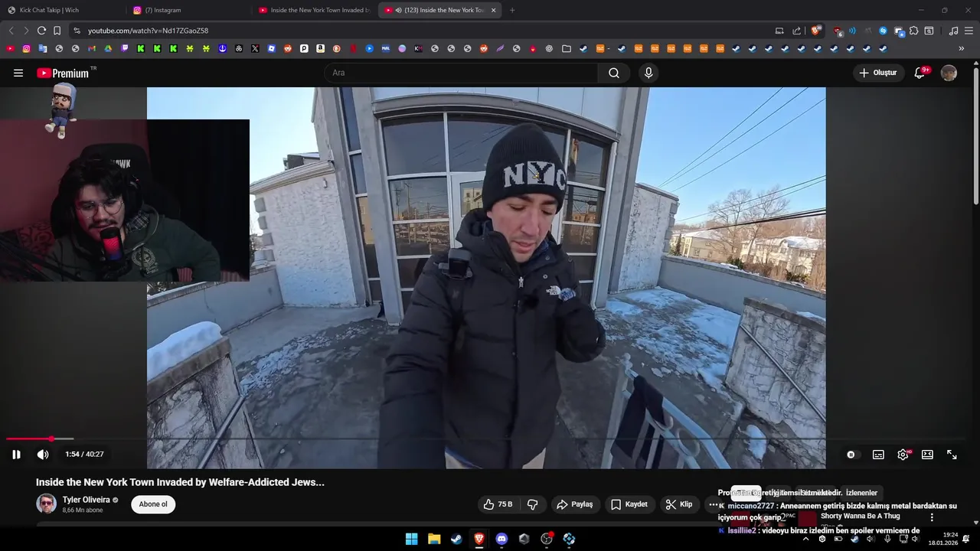Viewport: 980px width, 551px height.
Task: Open Windows Start menu
Action: coord(411,539)
